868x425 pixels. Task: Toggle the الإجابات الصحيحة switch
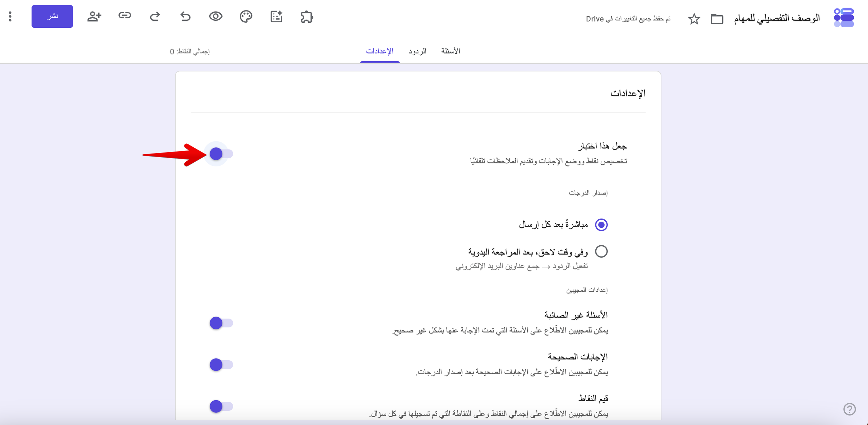tap(221, 365)
